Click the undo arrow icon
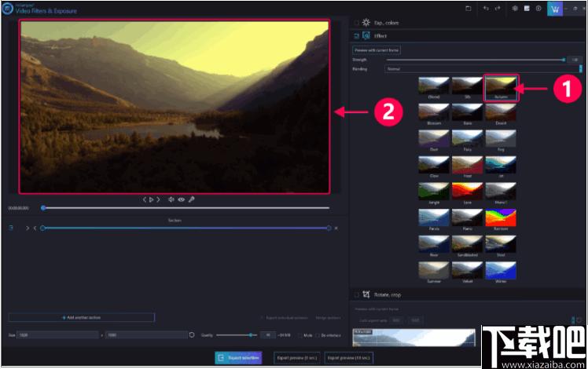The width and height of the screenshot is (588, 369). tap(486, 8)
